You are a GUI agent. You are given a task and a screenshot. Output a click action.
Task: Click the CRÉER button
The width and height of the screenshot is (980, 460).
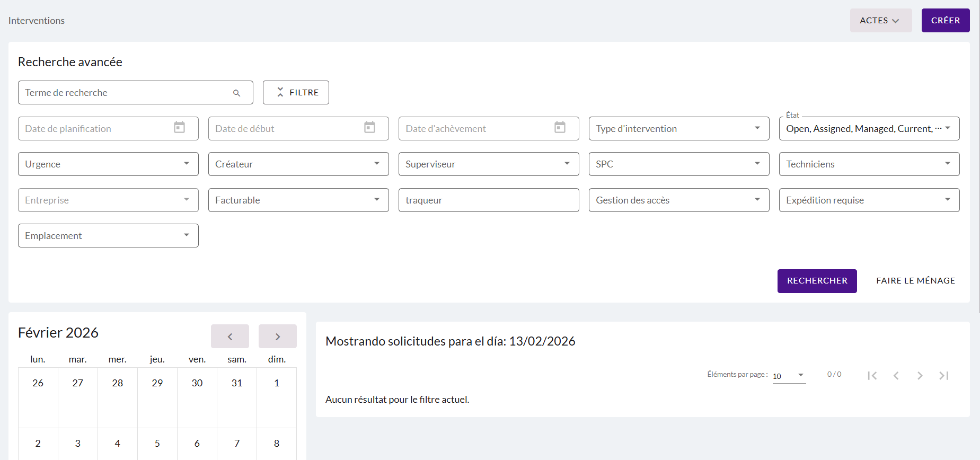(945, 21)
